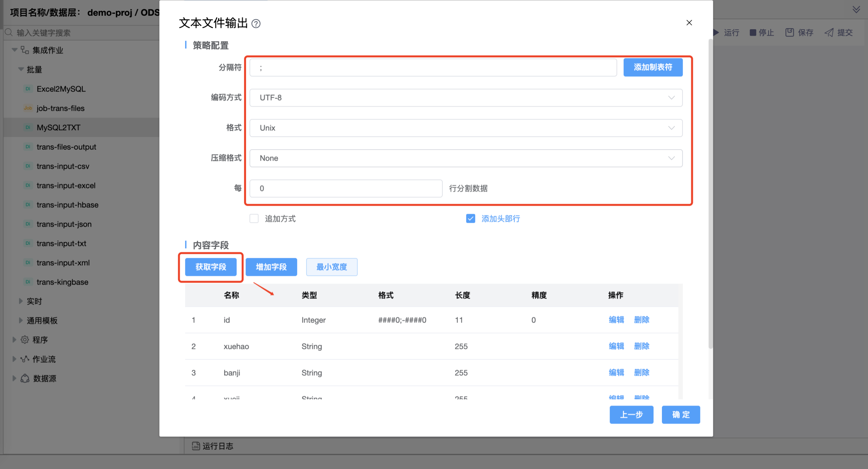Click the search magnifier icon in sidebar
This screenshot has width=868, height=469.
coord(9,33)
